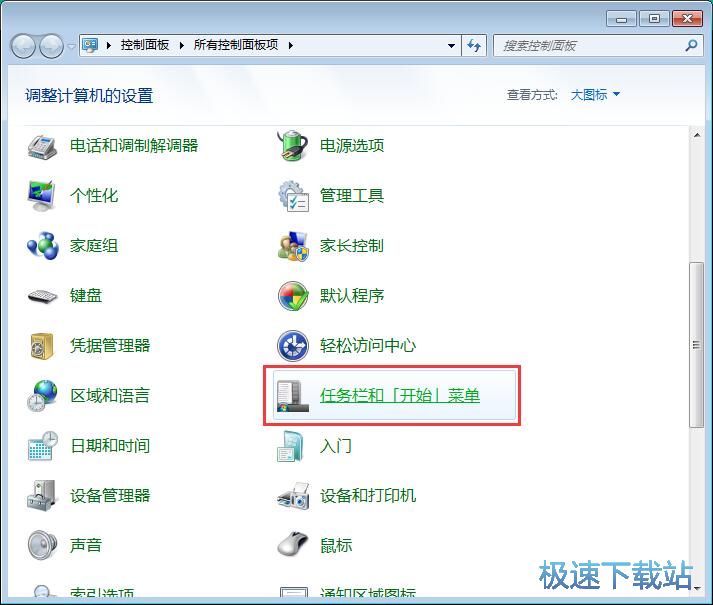Image resolution: width=713 pixels, height=605 pixels.
Task: Click the 管理工具 text label
Action: [351, 196]
